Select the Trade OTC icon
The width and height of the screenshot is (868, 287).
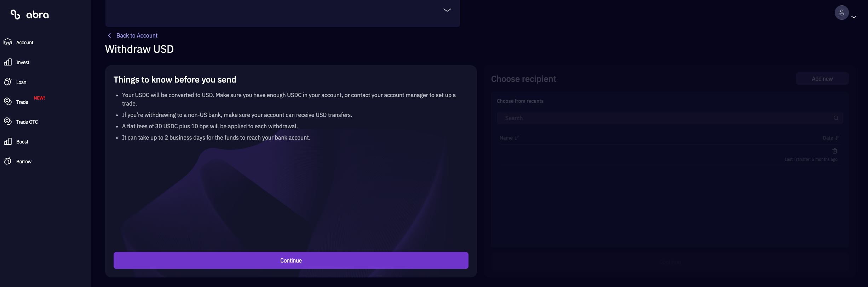(8, 122)
